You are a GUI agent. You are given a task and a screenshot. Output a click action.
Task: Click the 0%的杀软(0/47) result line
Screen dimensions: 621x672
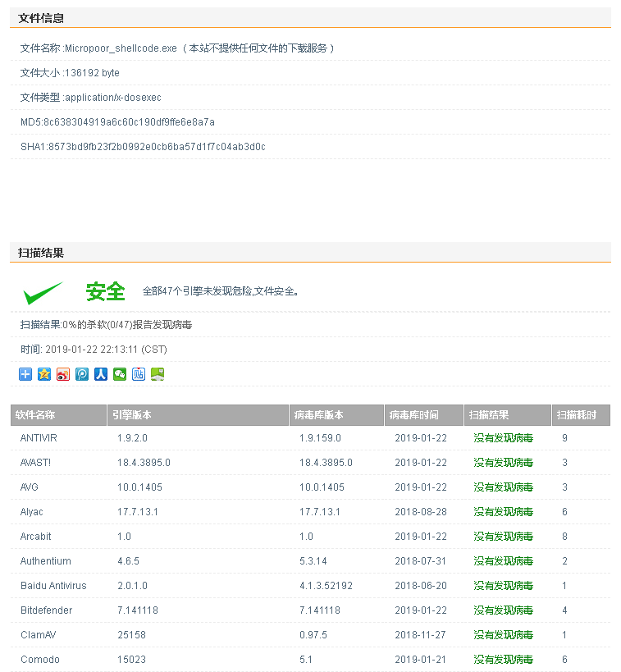[106, 325]
